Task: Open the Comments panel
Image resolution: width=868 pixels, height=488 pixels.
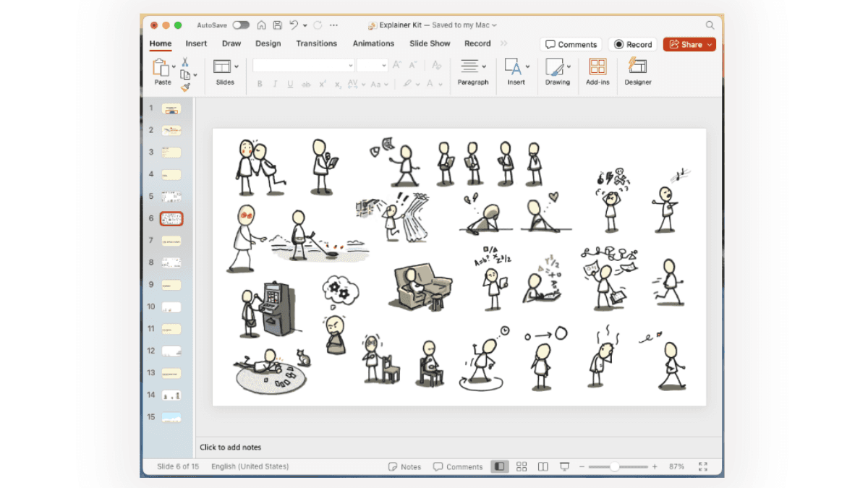Action: pyautogui.click(x=571, y=44)
